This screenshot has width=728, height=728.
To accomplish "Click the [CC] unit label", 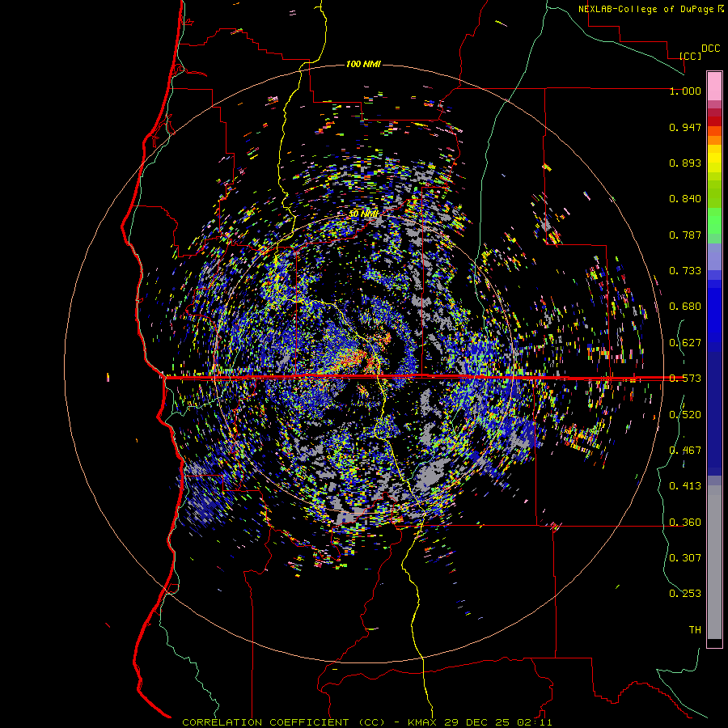I will pos(690,56).
